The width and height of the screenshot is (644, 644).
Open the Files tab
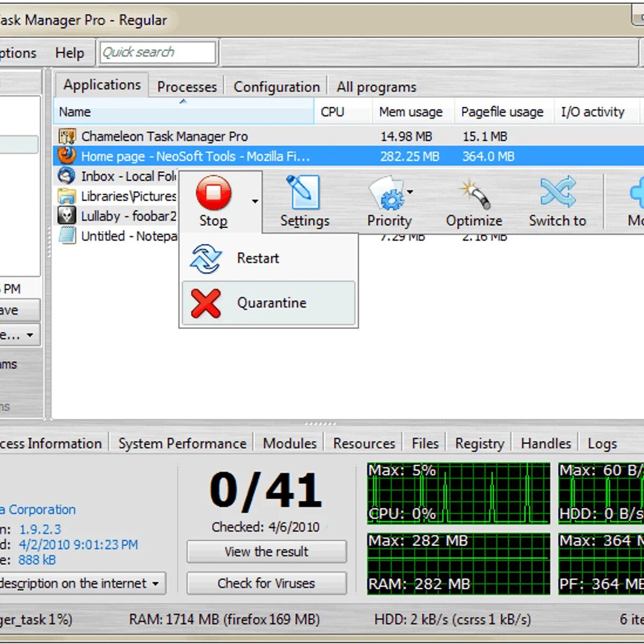425,443
